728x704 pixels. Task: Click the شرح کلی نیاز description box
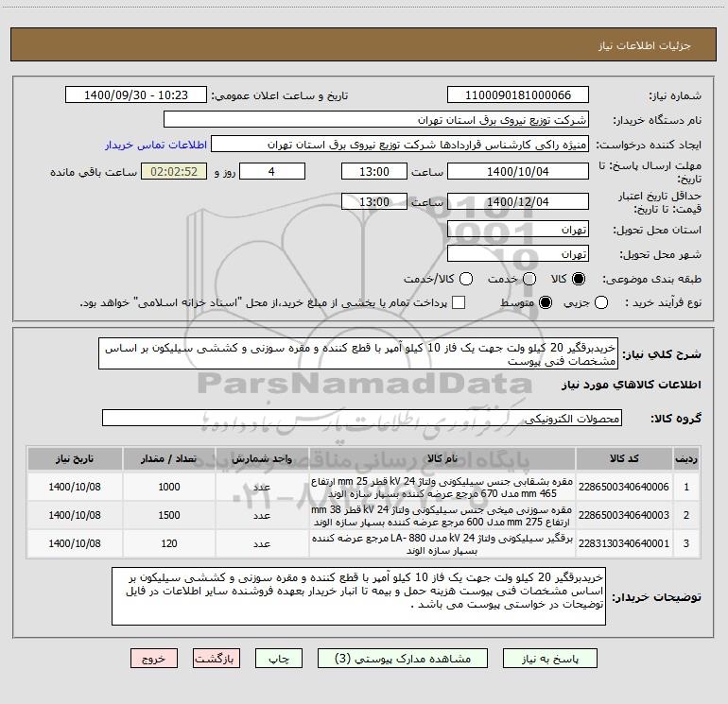pyautogui.click(x=358, y=353)
